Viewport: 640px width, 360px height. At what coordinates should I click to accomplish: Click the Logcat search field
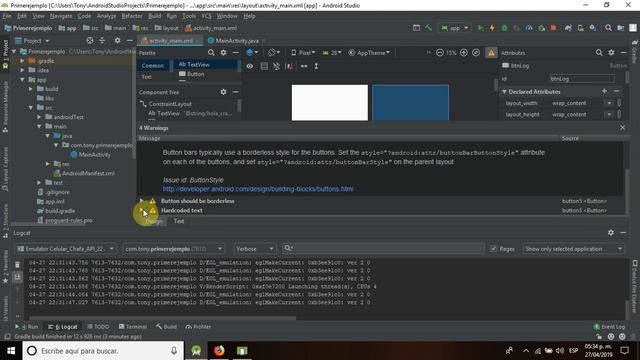[384, 248]
